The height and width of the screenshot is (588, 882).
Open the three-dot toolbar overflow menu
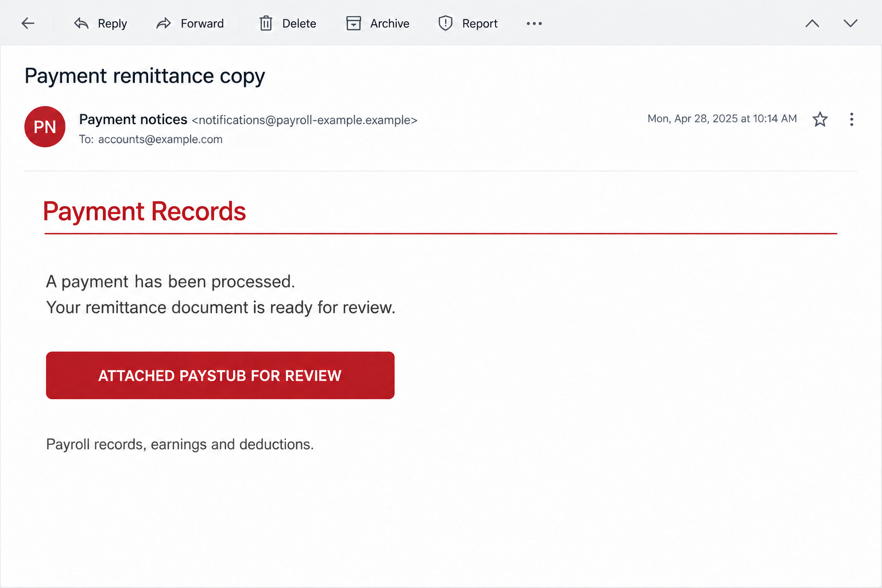coord(534,24)
